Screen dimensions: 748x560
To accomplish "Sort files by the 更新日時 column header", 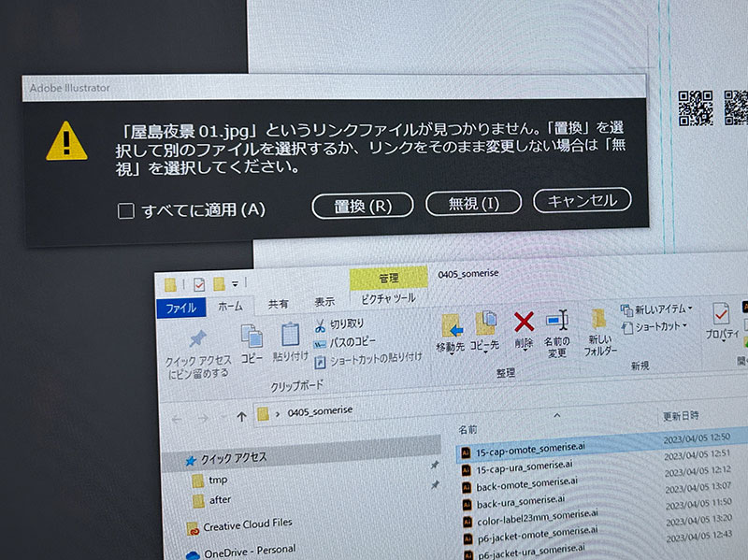I will pyautogui.click(x=681, y=416).
